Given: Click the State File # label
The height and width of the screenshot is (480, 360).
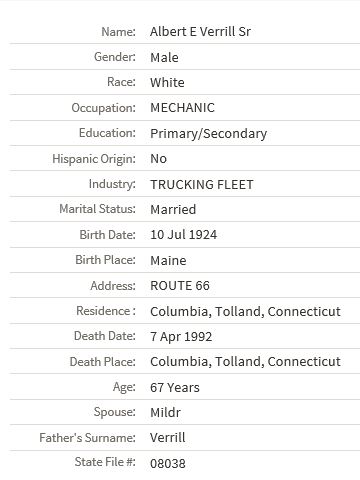Looking at the screenshot, I should click(105, 462).
